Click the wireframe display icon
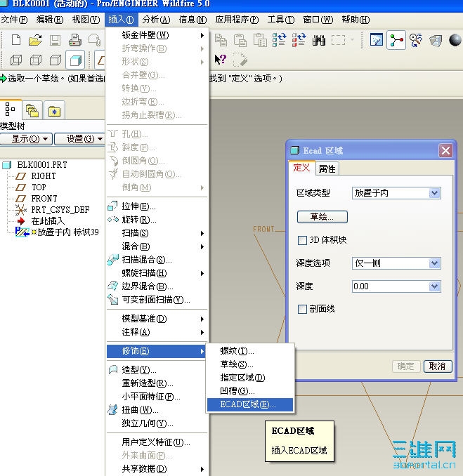Viewport: 463px width, 476px height. tap(15, 60)
